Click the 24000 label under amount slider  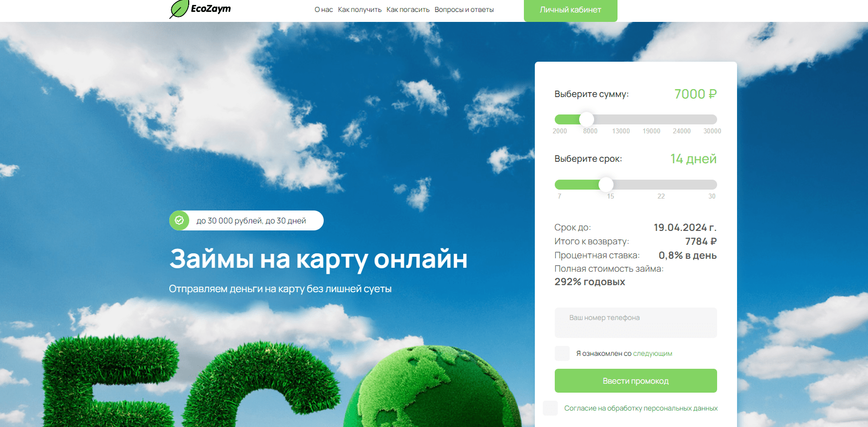[682, 131]
